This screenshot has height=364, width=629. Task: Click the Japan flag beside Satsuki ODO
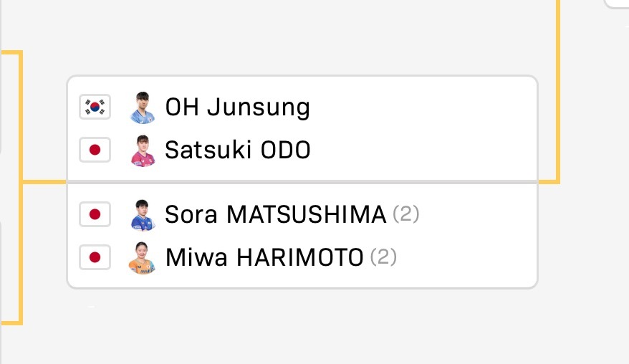click(x=95, y=150)
